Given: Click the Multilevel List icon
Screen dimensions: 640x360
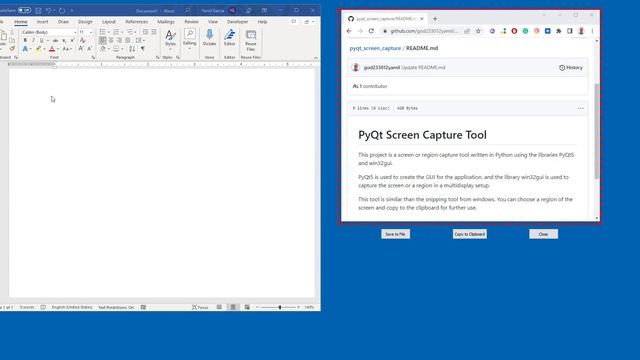Looking at the screenshot, I should click(x=129, y=32).
